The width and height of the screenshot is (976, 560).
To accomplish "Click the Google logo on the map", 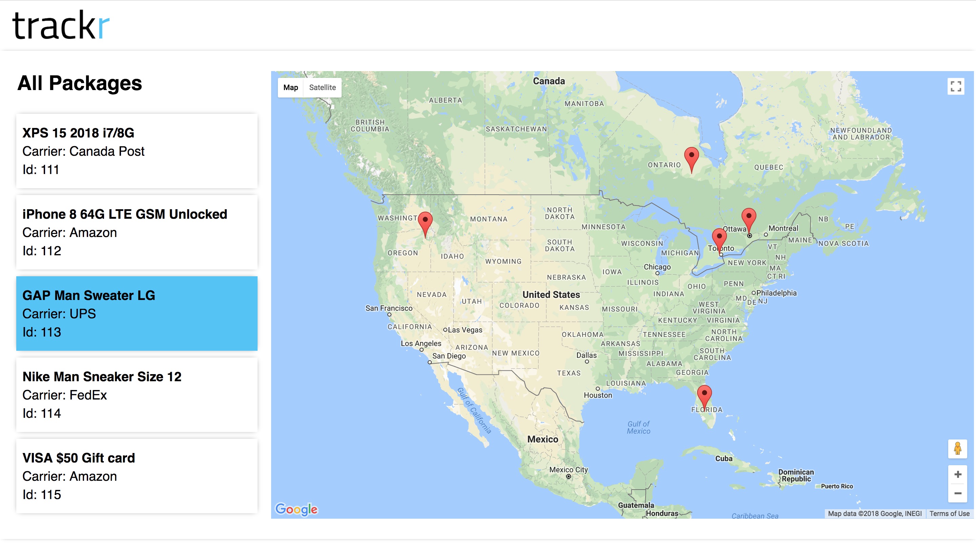I will pyautogui.click(x=296, y=509).
